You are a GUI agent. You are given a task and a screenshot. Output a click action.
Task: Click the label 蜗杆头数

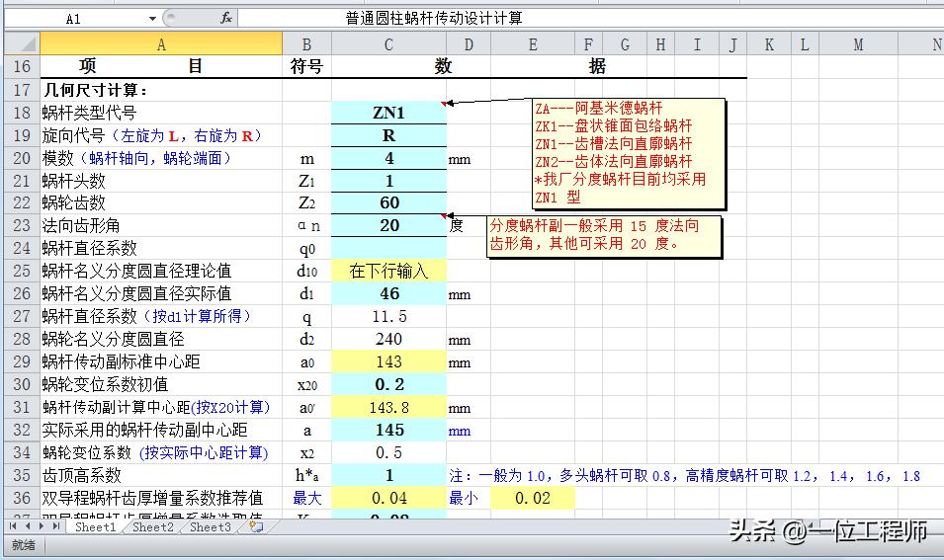pyautogui.click(x=73, y=181)
